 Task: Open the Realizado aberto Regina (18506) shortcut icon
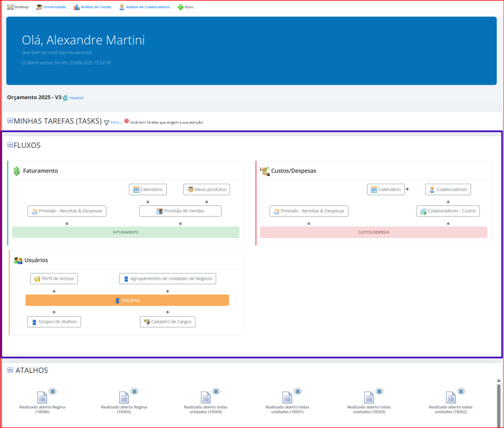pos(42,397)
